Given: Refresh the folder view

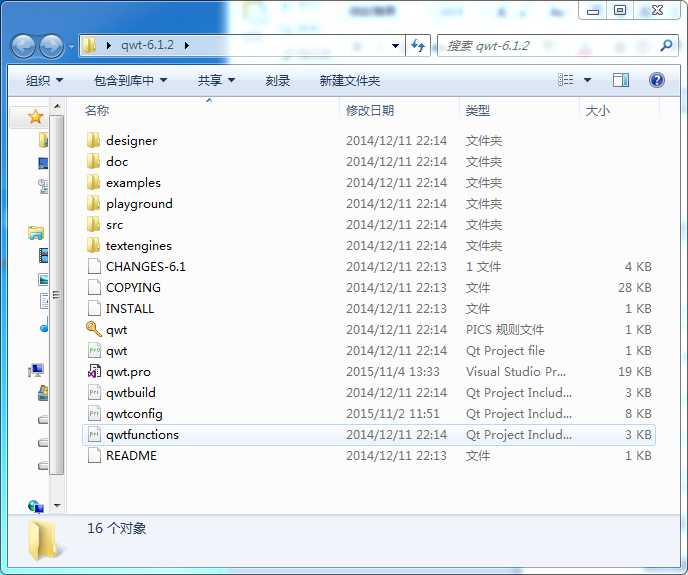Looking at the screenshot, I should 418,46.
